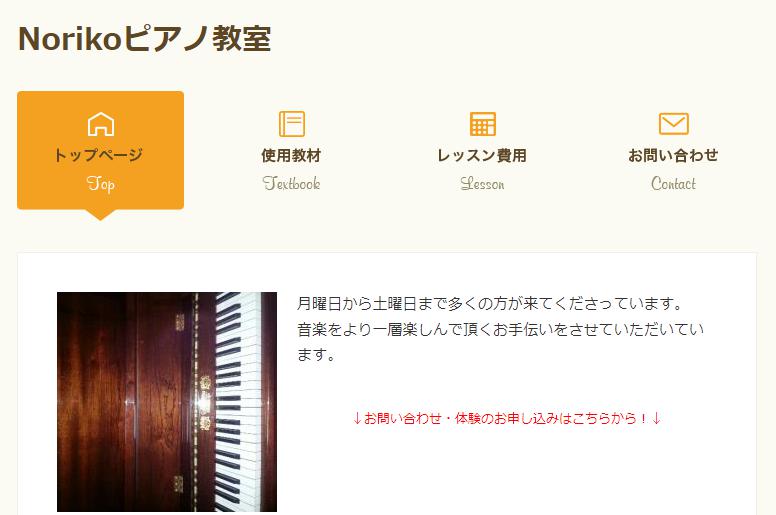Click the cursive "Top" text

(101, 184)
